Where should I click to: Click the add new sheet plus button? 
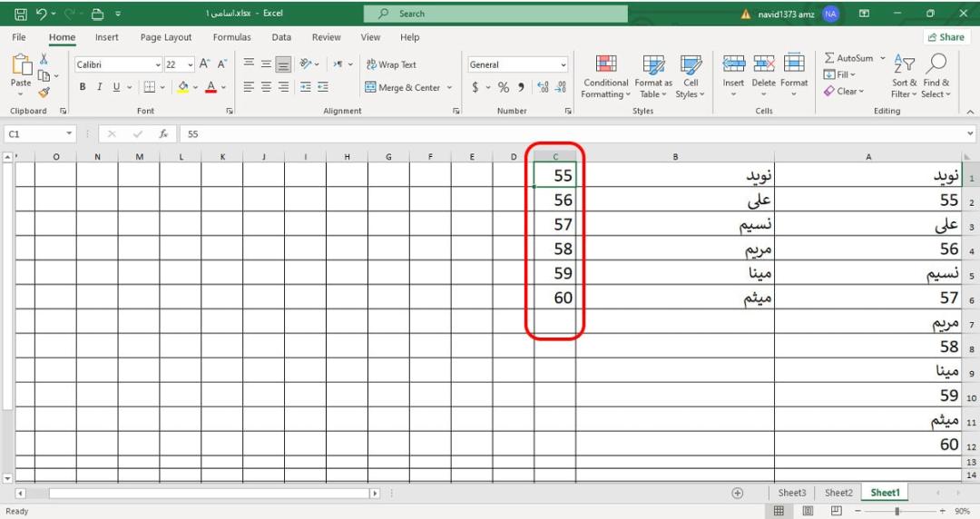[x=738, y=494]
